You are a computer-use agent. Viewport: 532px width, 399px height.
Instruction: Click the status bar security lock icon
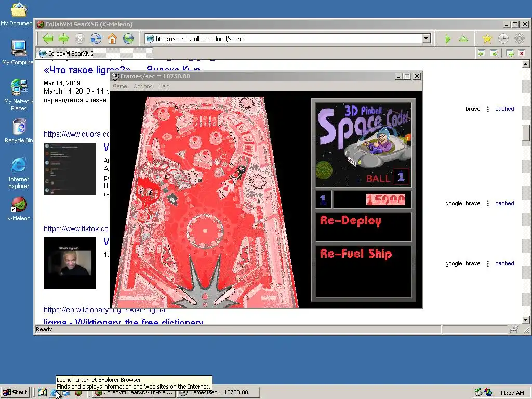[x=514, y=329]
